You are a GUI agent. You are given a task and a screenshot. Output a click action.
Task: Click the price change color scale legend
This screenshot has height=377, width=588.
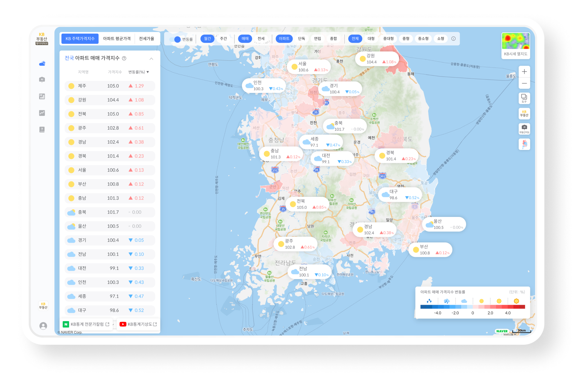coord(472,307)
